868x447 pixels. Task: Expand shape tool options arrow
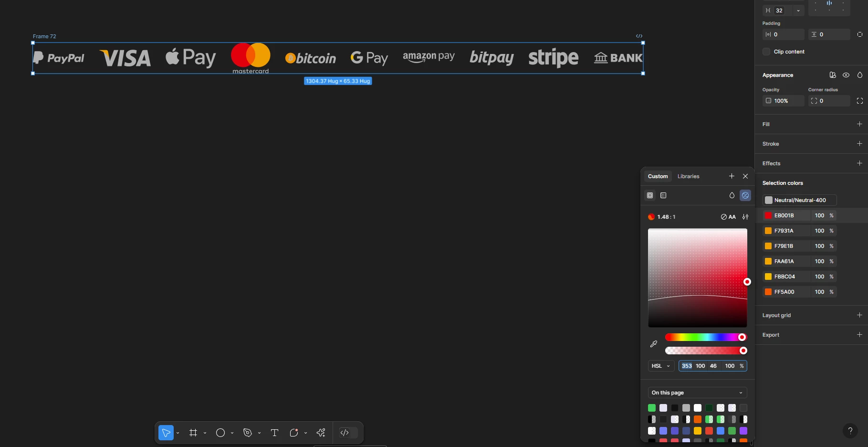[232, 433]
